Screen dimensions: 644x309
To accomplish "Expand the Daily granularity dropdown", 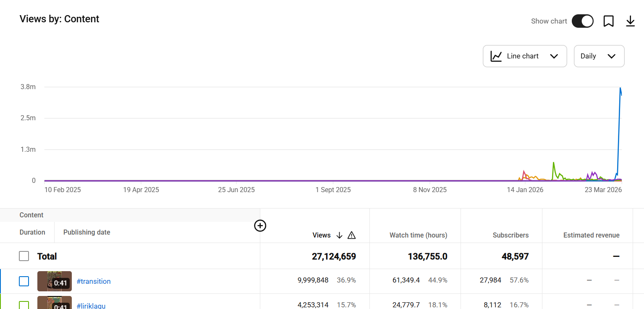I will point(599,56).
